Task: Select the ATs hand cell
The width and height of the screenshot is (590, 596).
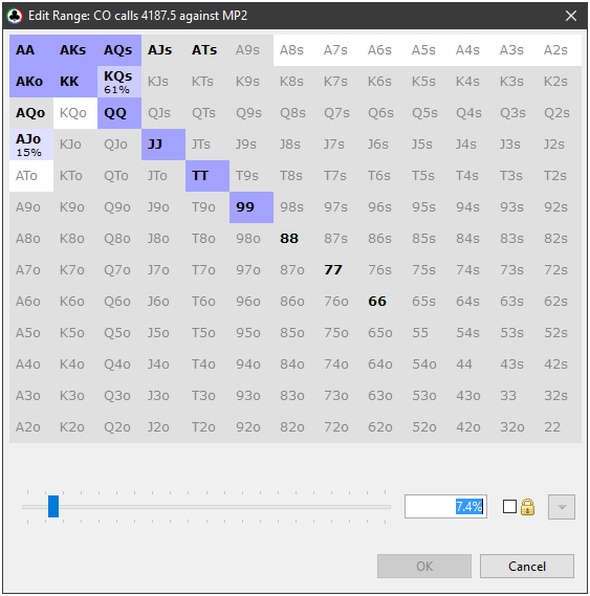Action: [208, 50]
